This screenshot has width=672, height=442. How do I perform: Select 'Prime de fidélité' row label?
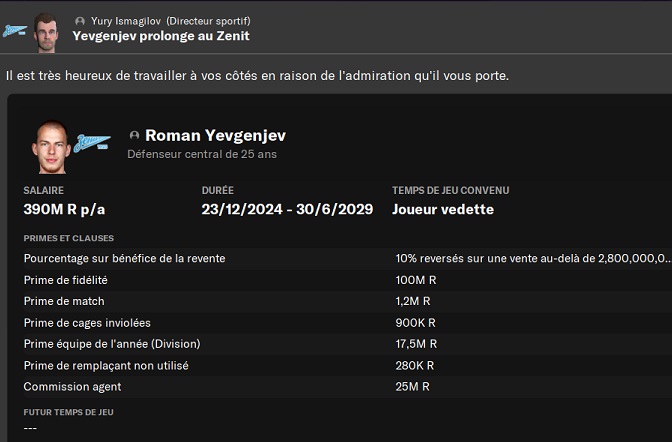(x=66, y=280)
